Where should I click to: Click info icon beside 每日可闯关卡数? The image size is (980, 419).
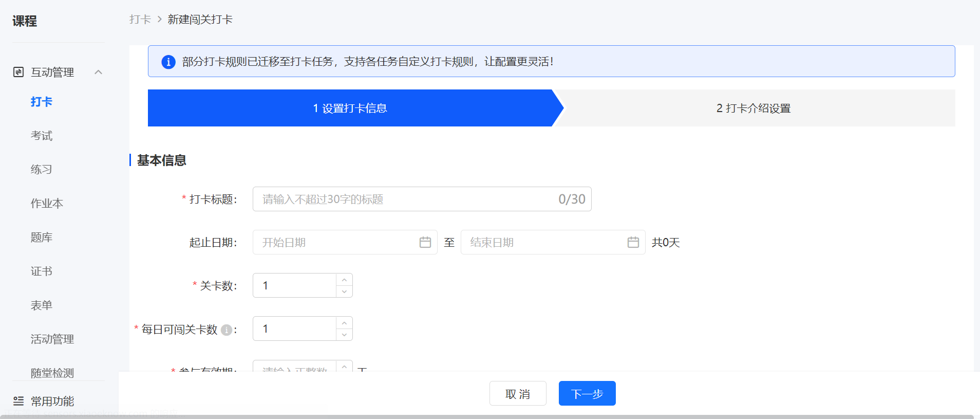(x=227, y=330)
